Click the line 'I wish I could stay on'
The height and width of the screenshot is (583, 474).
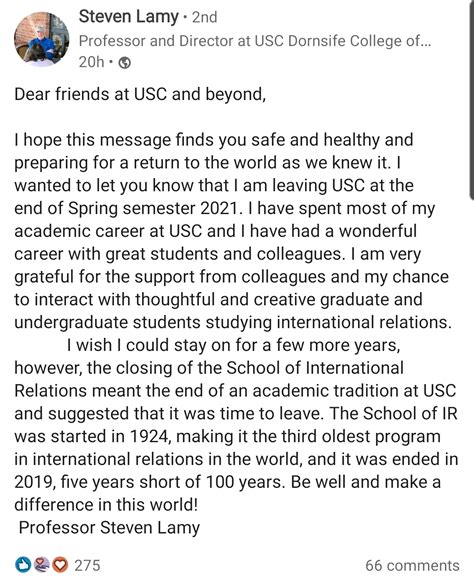coord(233,345)
